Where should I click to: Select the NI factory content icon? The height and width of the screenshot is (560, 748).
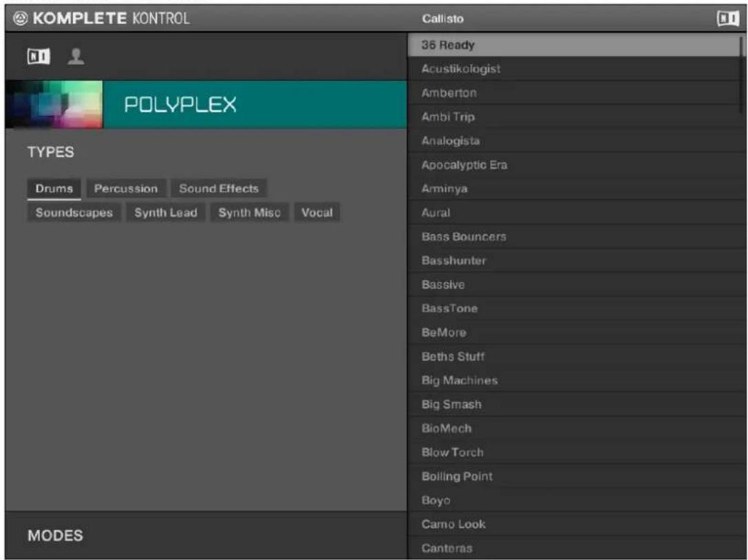point(38,57)
